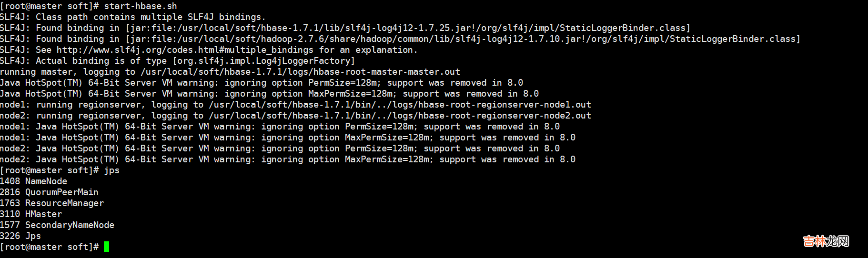Click the hbase-root-regionserver-node2.out log path
This screenshot has height=258, width=868.
(x=400, y=116)
